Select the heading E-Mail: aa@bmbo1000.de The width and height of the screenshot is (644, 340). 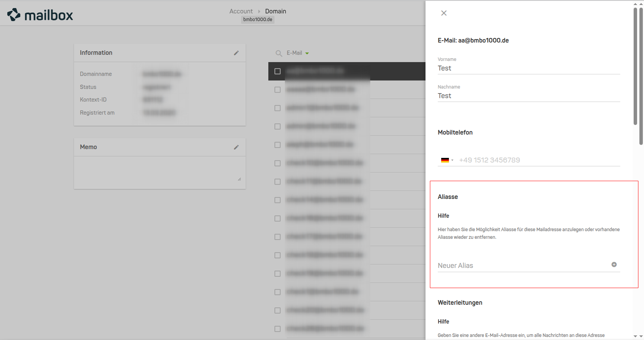coord(473,41)
